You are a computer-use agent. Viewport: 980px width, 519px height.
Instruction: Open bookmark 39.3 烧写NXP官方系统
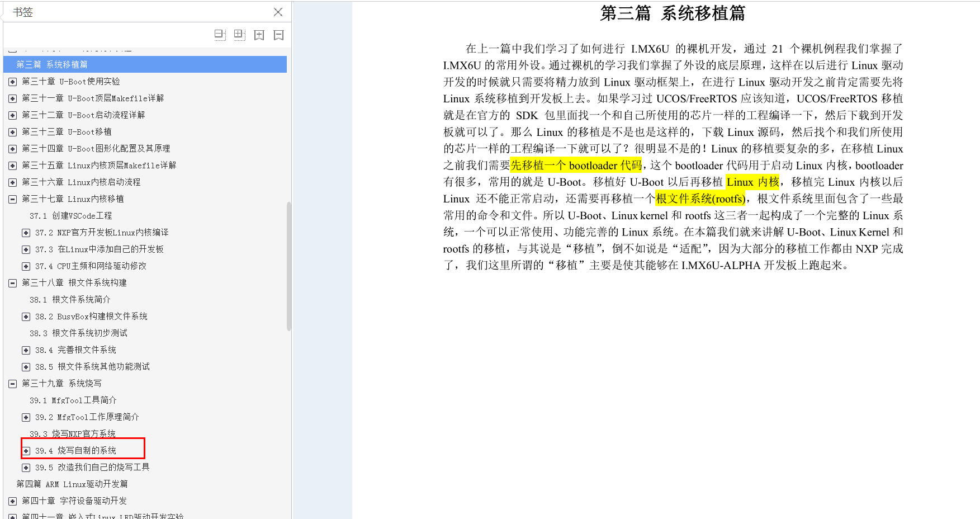click(x=73, y=433)
